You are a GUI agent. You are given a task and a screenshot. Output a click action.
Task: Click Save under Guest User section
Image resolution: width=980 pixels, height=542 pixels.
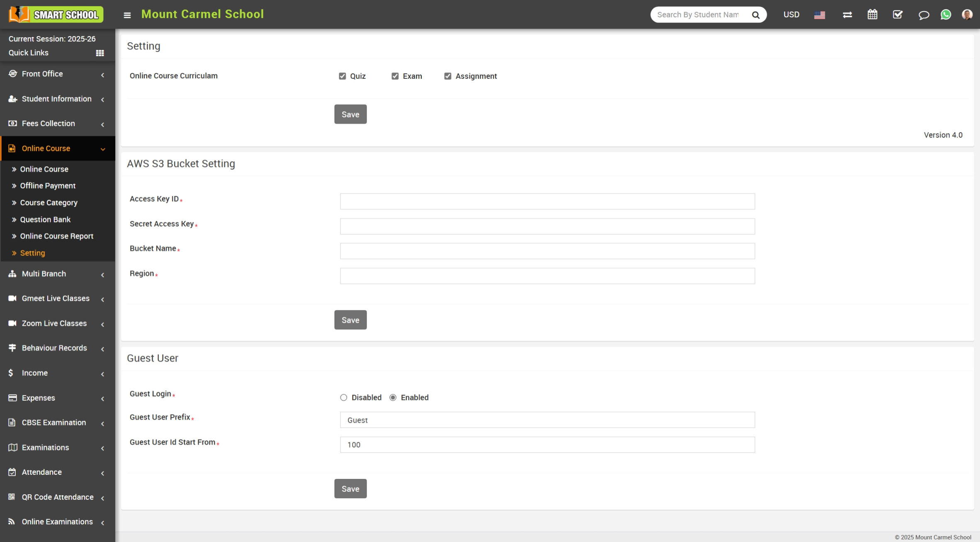(x=350, y=489)
